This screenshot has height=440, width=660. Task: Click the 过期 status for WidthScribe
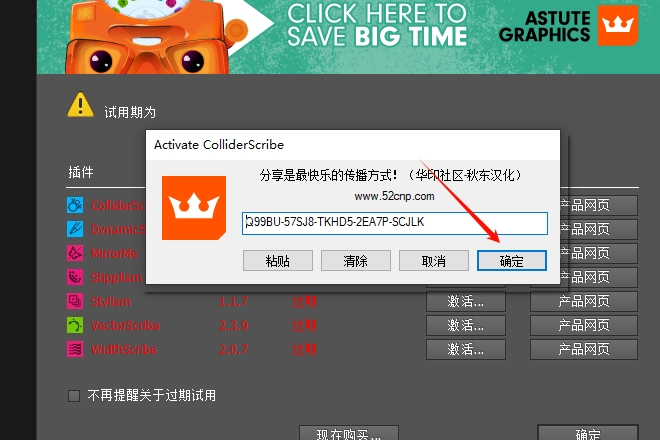(304, 349)
